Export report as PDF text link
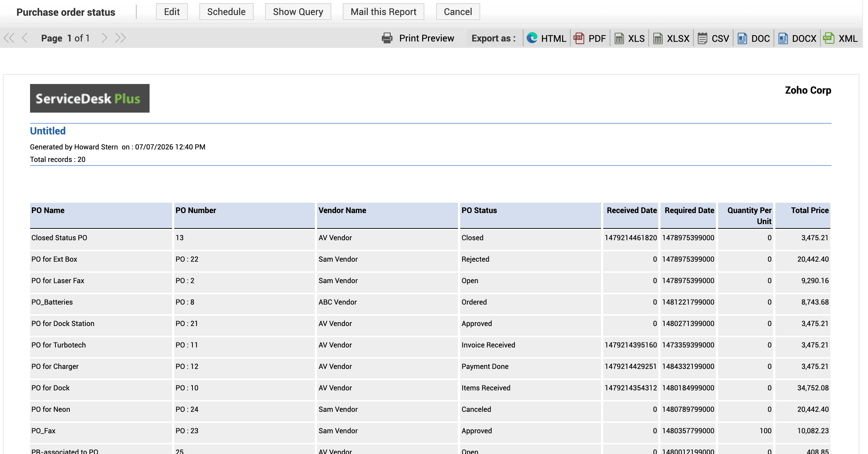 pyautogui.click(x=597, y=39)
